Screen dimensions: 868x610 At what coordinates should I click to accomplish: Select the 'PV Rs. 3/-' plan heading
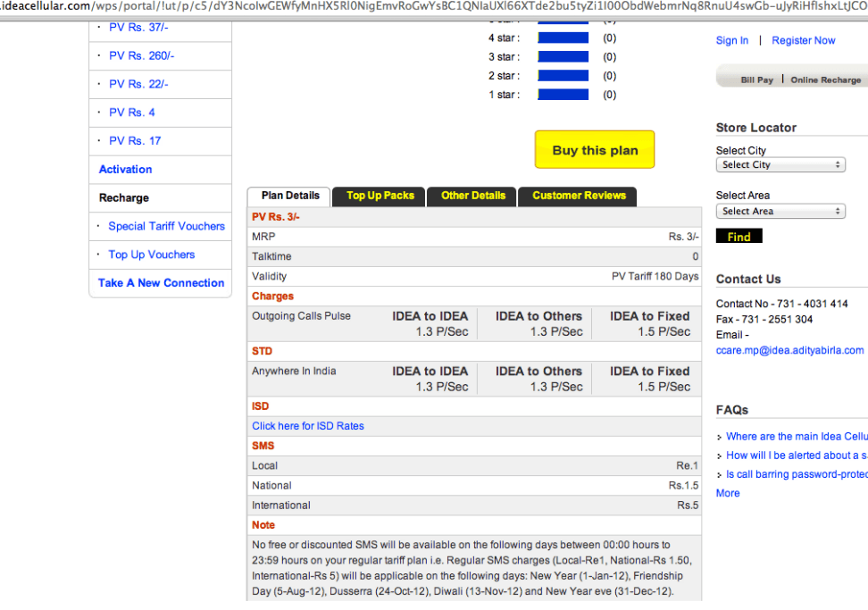click(x=276, y=217)
